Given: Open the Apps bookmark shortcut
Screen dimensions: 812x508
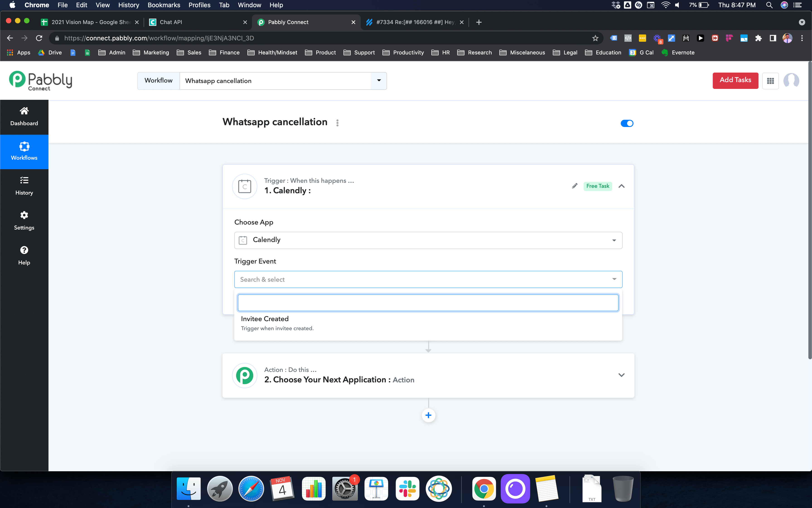Looking at the screenshot, I should pyautogui.click(x=19, y=52).
